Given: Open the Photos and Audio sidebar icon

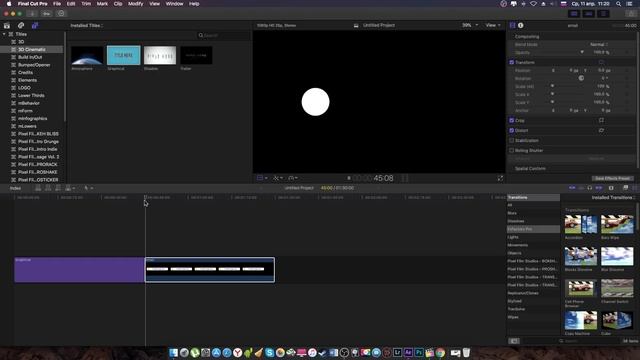Looking at the screenshot, I should (x=21, y=25).
